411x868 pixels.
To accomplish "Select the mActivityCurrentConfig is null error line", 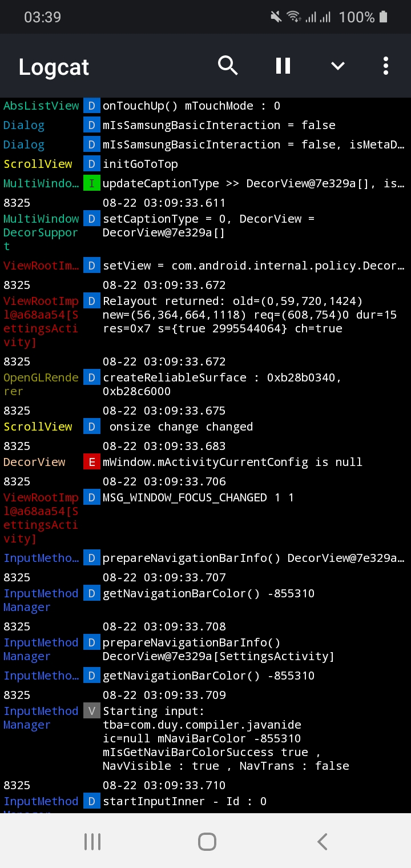I will [228, 461].
